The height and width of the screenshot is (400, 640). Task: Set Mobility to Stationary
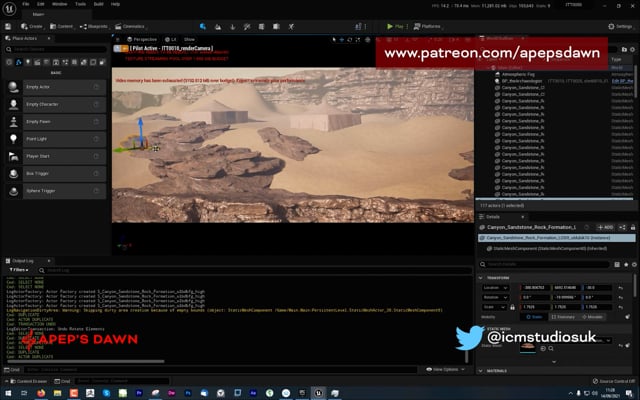coord(563,317)
